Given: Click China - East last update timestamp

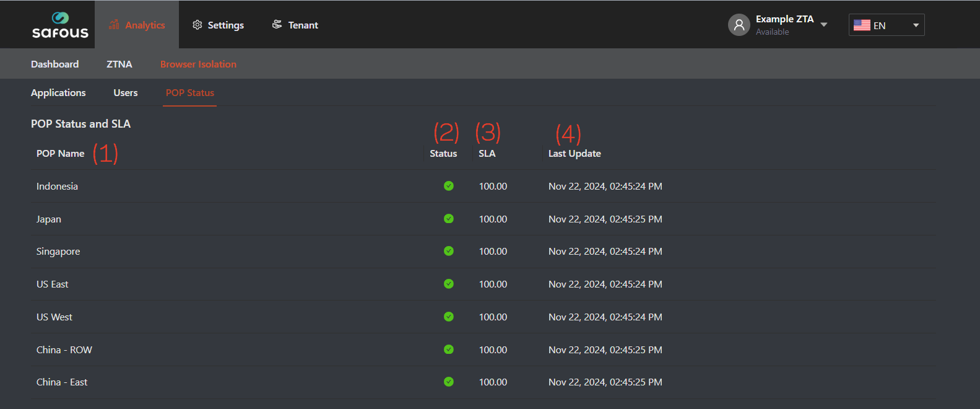Looking at the screenshot, I should pos(605,382).
